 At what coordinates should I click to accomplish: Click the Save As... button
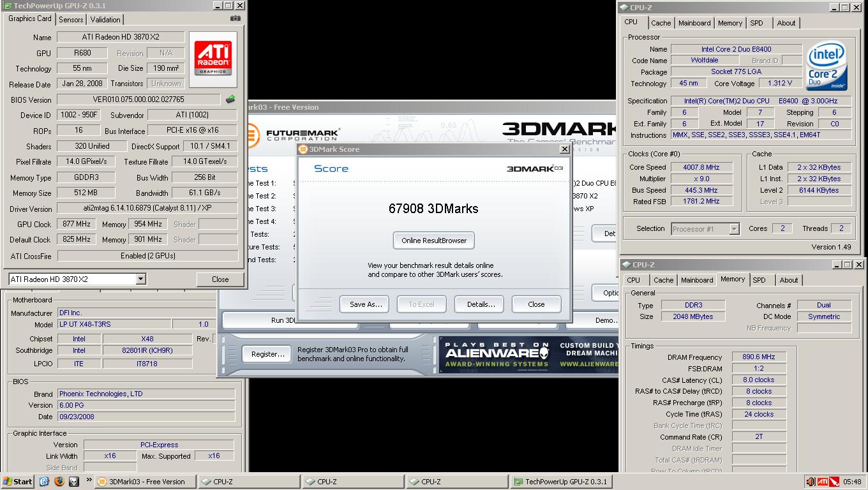tap(365, 304)
